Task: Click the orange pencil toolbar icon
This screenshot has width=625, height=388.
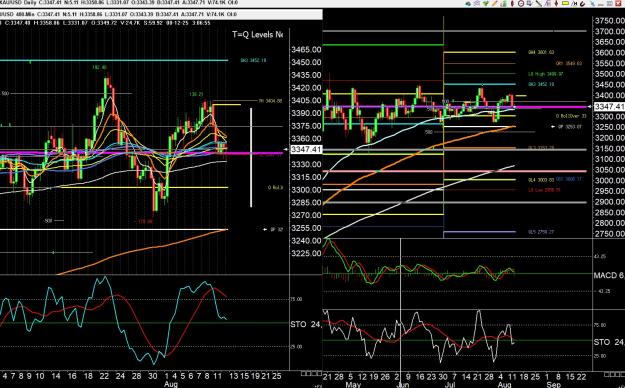Action: [495, 3]
